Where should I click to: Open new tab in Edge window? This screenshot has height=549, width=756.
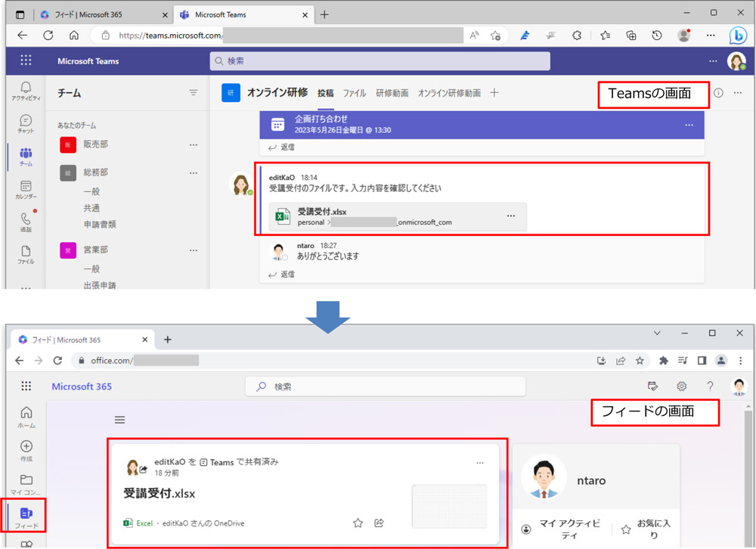tap(324, 14)
